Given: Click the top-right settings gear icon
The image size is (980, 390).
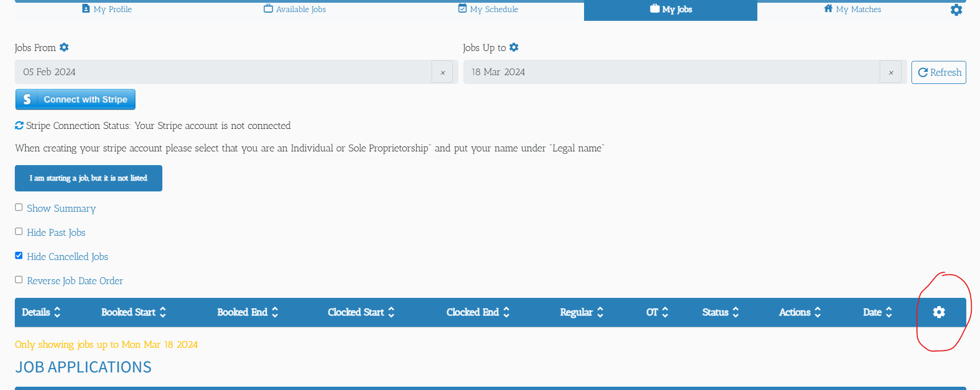Looking at the screenshot, I should (x=956, y=10).
